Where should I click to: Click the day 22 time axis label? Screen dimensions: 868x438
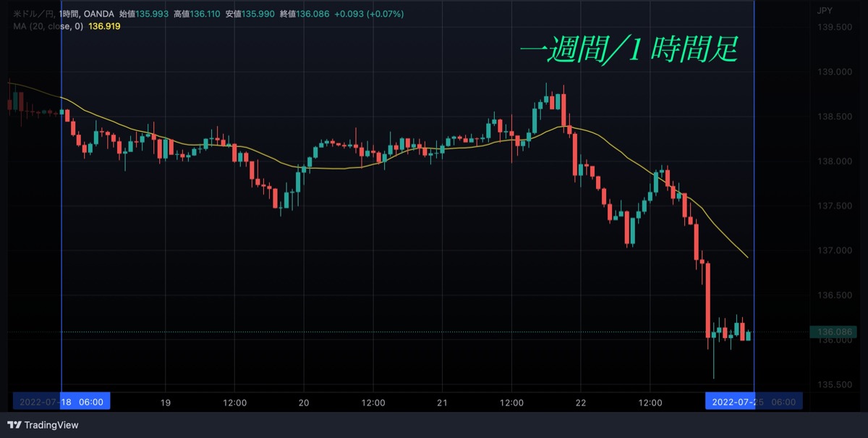581,402
